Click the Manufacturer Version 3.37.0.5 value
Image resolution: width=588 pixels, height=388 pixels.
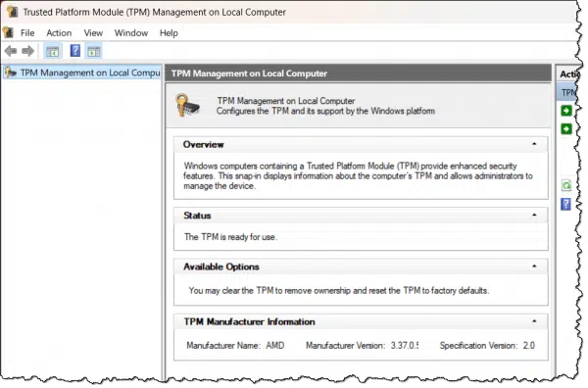point(405,345)
